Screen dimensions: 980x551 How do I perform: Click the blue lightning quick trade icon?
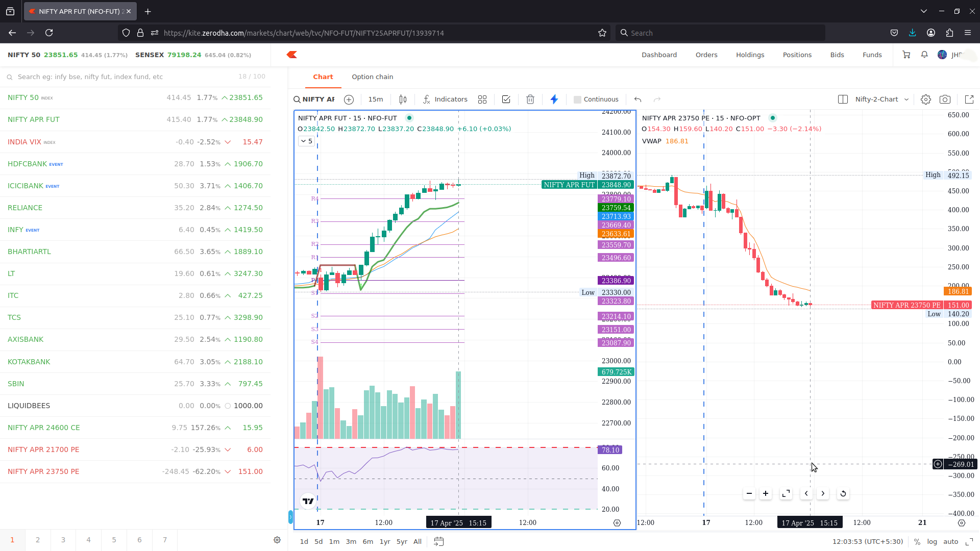coord(554,99)
